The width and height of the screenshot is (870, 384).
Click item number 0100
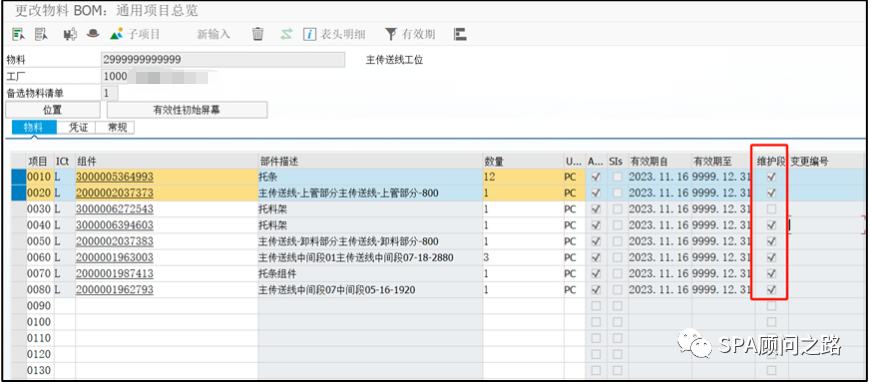(x=39, y=322)
